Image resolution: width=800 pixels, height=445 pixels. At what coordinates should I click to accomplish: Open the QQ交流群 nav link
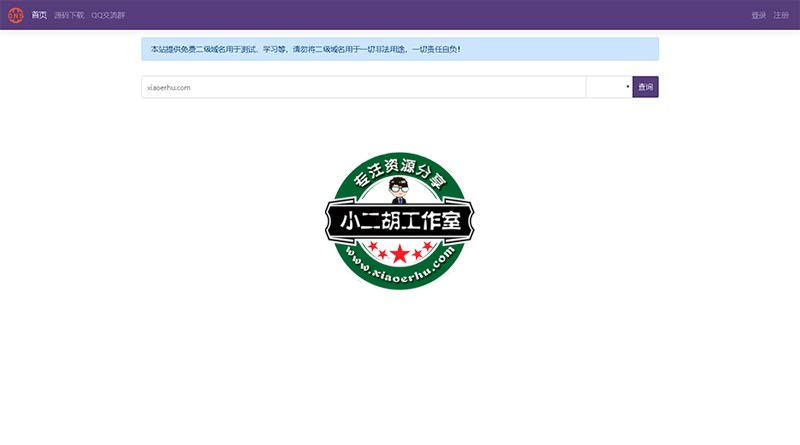[x=108, y=15]
